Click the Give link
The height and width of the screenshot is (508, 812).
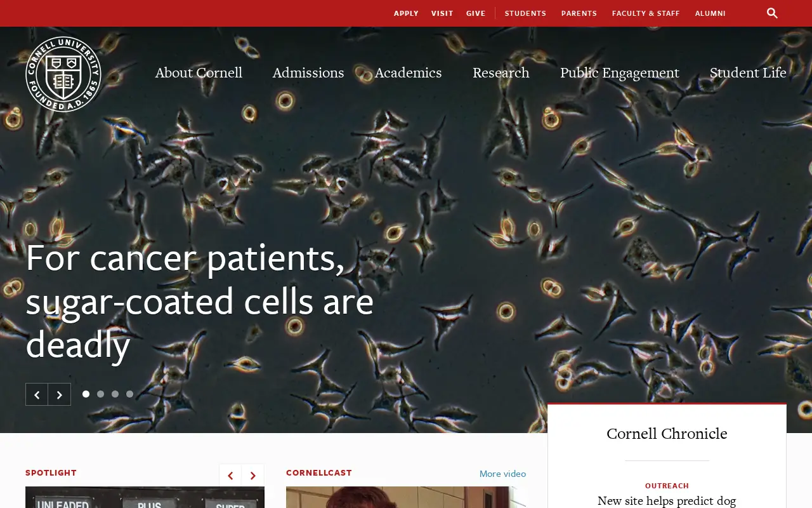[476, 13]
